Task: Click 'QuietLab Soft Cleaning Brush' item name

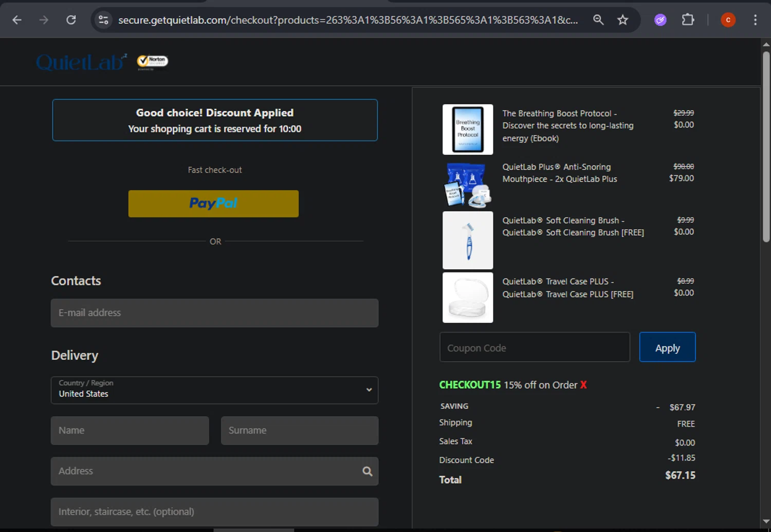Action: [x=573, y=227]
